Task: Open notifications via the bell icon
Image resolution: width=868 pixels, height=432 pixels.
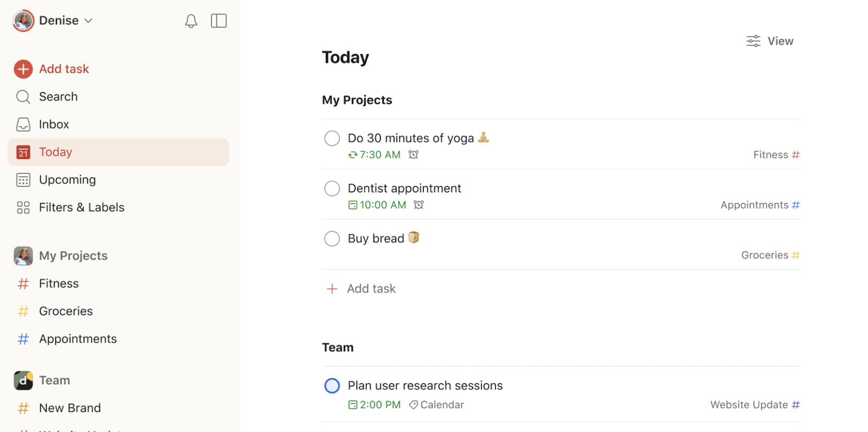Action: pyautogui.click(x=190, y=21)
